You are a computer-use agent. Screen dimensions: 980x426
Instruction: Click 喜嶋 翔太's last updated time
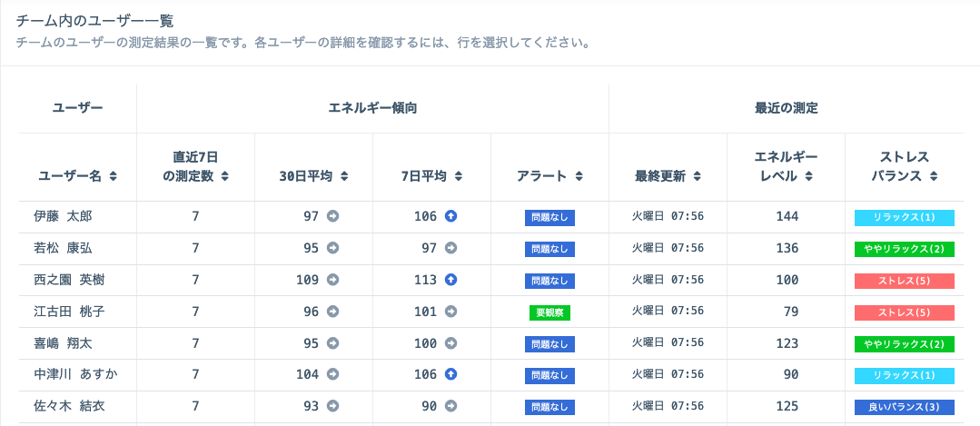(x=668, y=343)
